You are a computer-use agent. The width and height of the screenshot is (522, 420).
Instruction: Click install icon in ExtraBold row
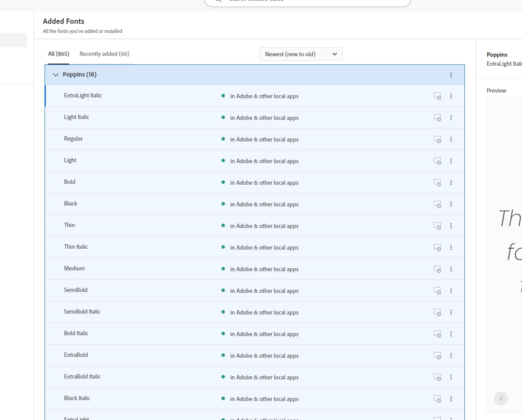point(437,356)
